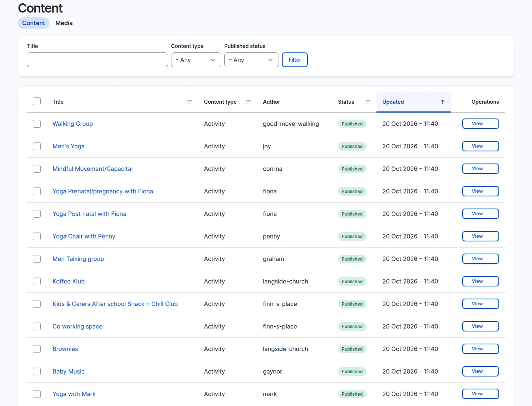The image size is (532, 406).
Task: Click the Author column heading
Action: [x=272, y=102]
